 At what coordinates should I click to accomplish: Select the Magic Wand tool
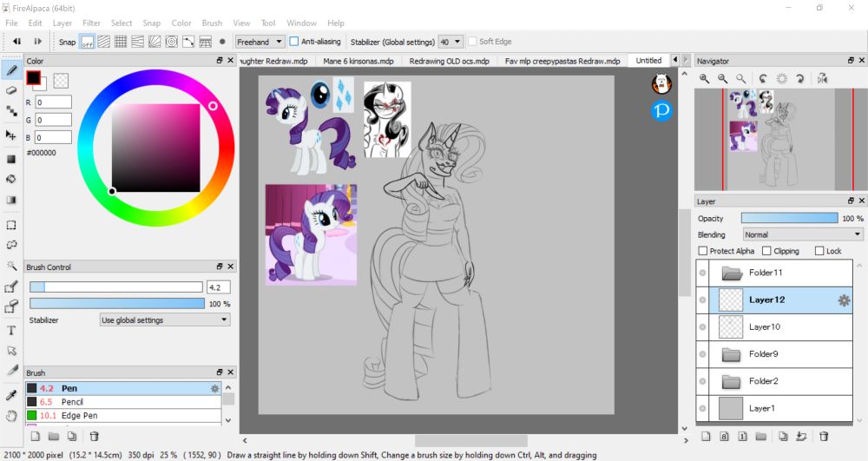click(11, 265)
